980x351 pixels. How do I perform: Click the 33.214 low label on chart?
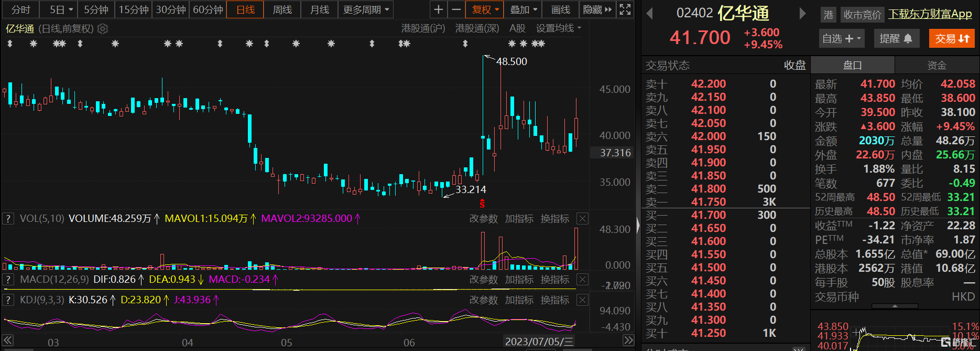click(x=471, y=189)
